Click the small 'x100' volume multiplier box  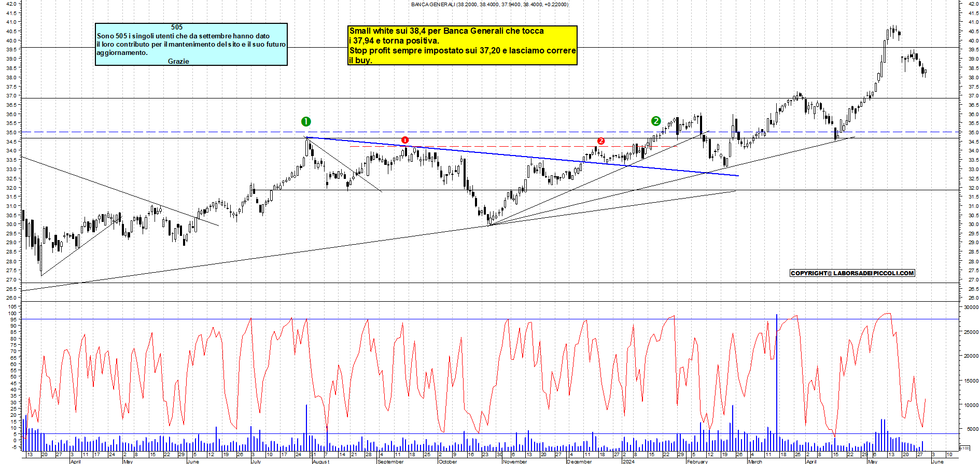(964, 448)
